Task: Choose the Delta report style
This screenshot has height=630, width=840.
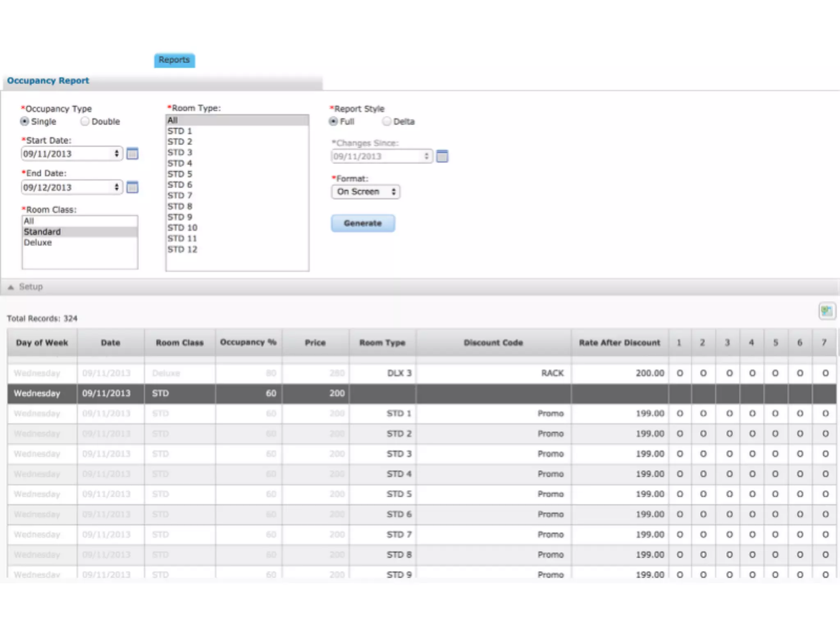Action: 386,121
